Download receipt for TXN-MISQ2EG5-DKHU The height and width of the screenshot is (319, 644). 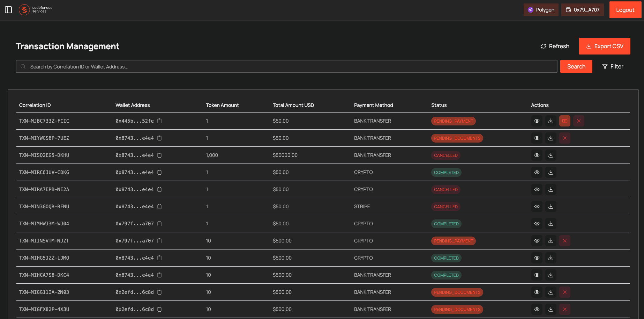point(551,155)
